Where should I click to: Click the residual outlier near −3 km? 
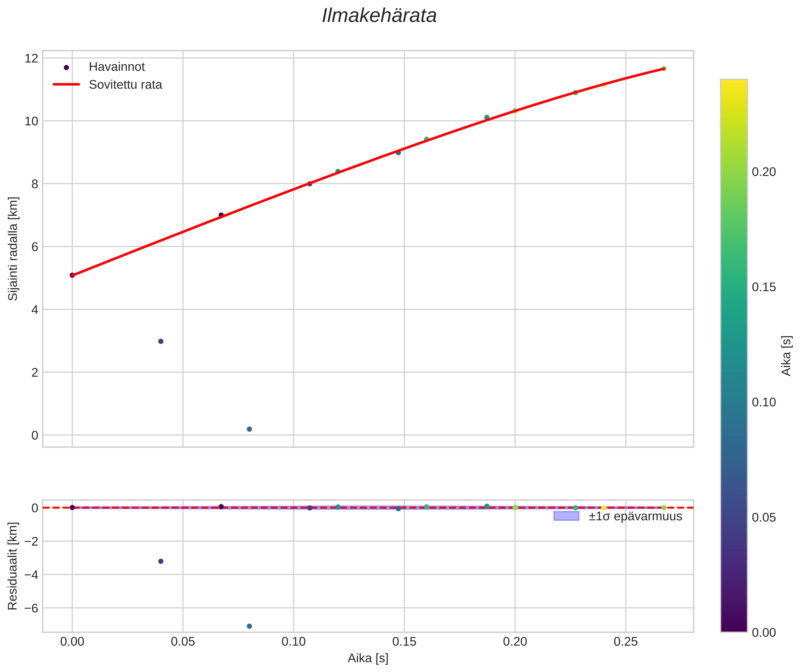pos(161,561)
